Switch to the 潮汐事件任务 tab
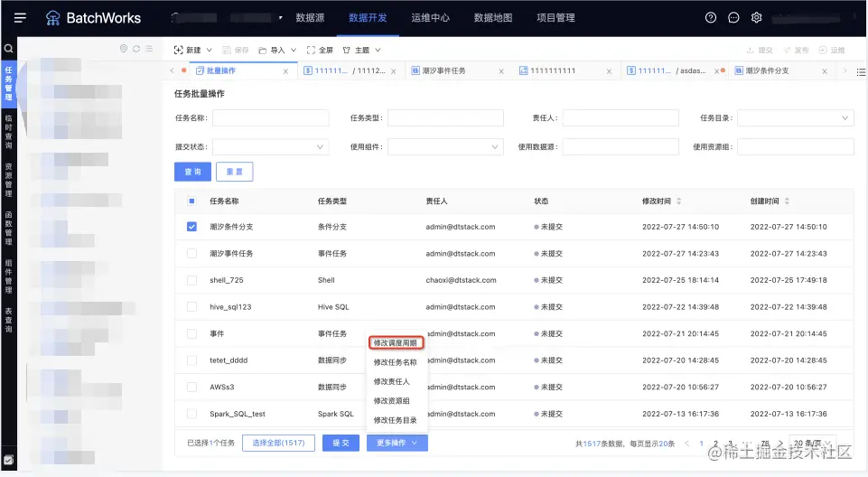The height and width of the screenshot is (477, 868). pos(443,70)
